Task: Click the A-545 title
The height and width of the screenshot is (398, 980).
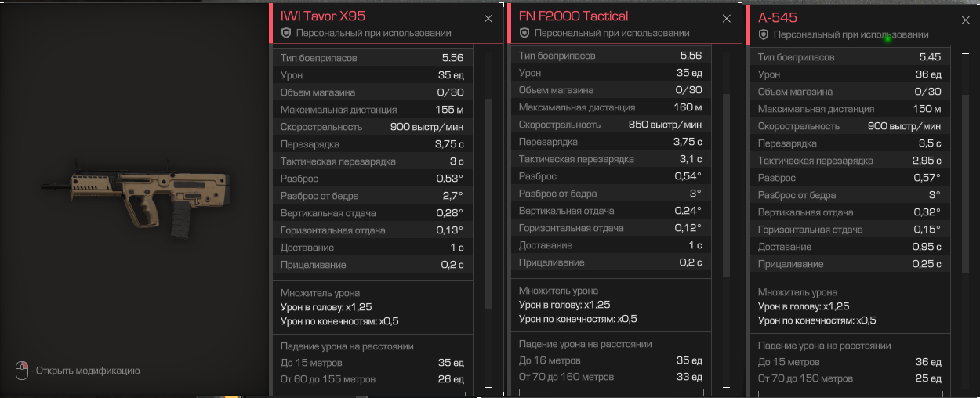Action: point(779,17)
